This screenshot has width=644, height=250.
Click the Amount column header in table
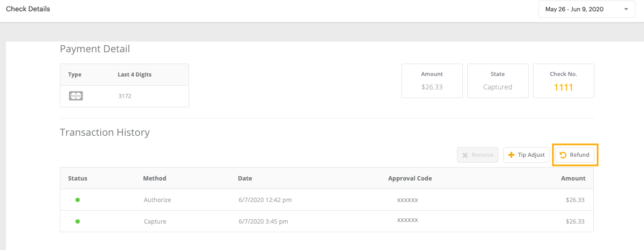point(573,178)
